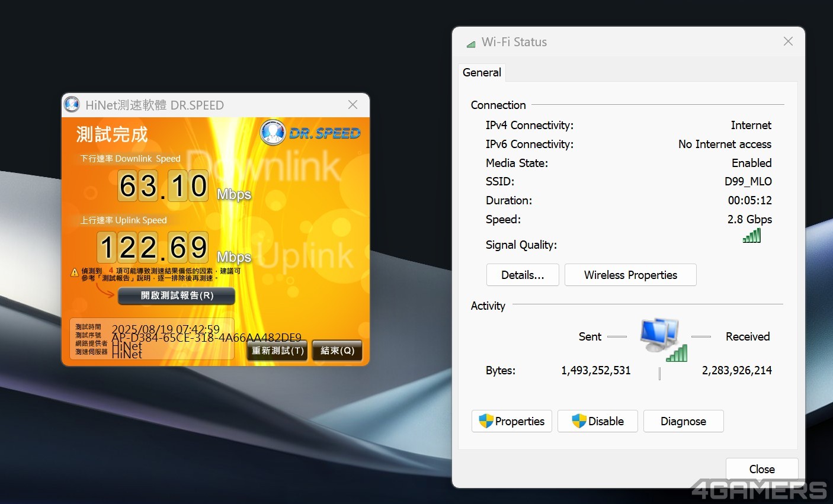
Task: Click the uplink speed value 122.69
Action: (153, 248)
